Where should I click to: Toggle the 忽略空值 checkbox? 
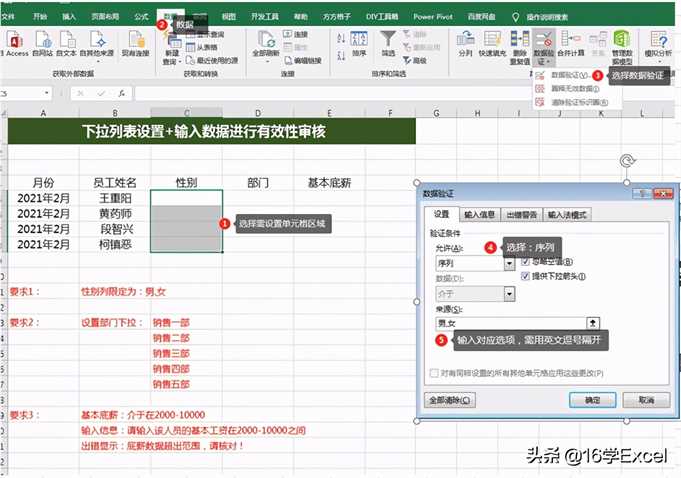(x=525, y=262)
